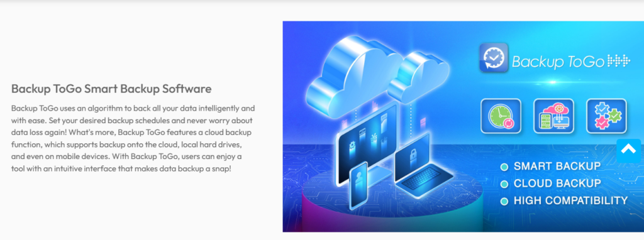Click the "HIGH COMPATIBILITY" banner text

[x=571, y=200]
